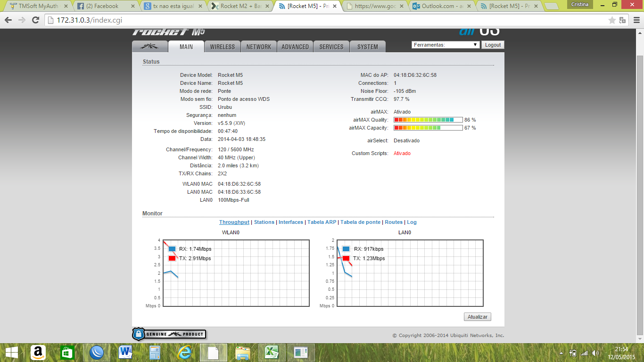Open the Tabela de ponte link
The height and width of the screenshot is (362, 644).
coord(360,222)
